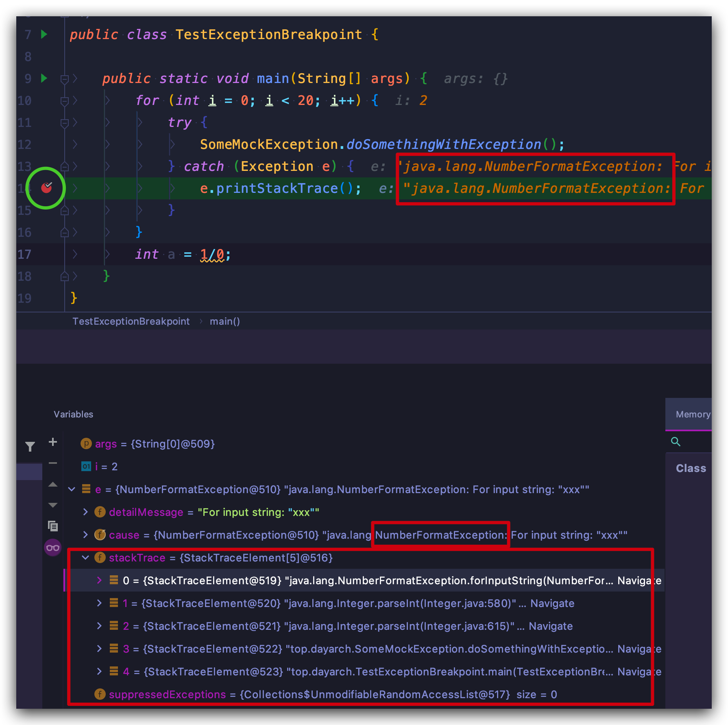
Task: Click the duplicate watch copy icon
Action: coord(53,526)
